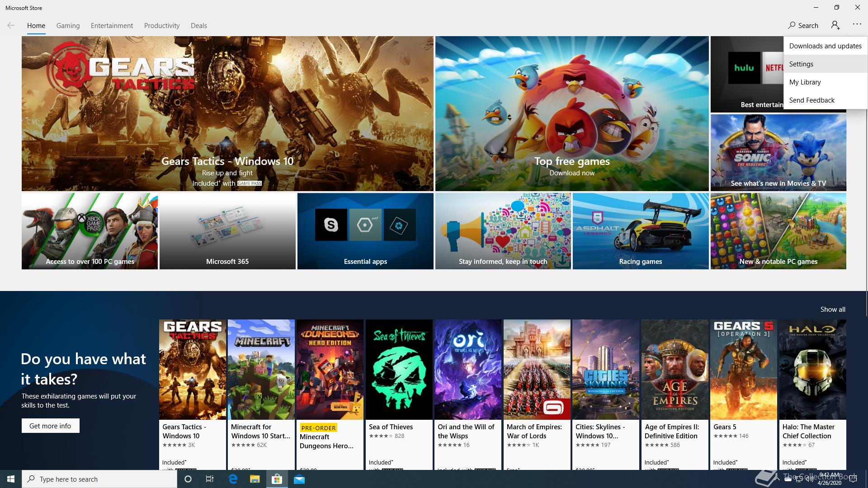Open Gears Tactics - Windows 10 banner
The height and width of the screenshot is (488, 868).
click(x=227, y=113)
